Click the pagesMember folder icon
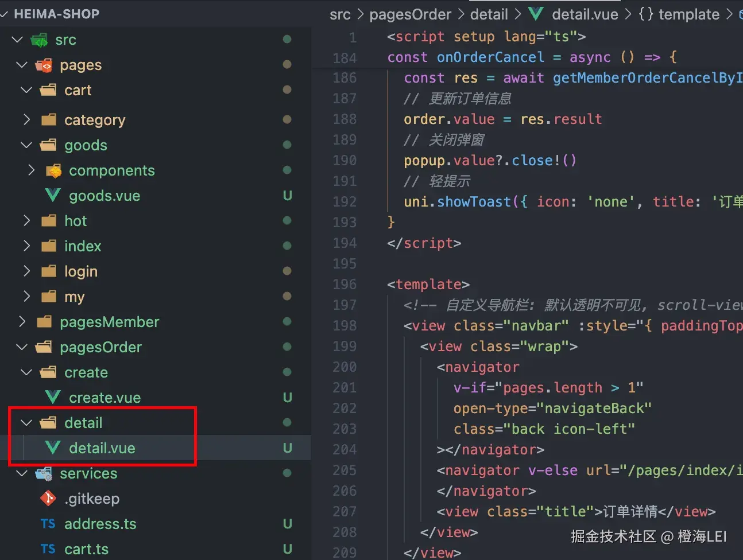This screenshot has height=560, width=743. 44,322
